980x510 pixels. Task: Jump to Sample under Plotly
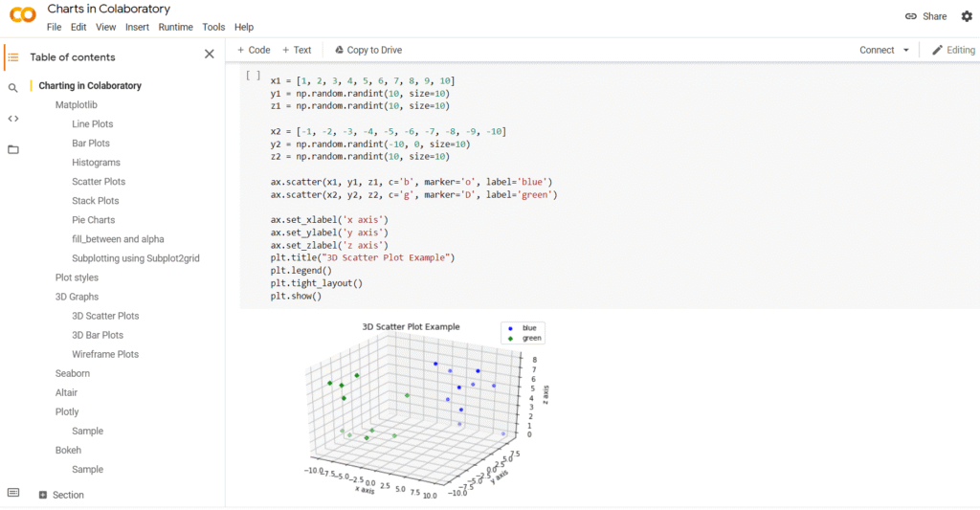click(87, 432)
